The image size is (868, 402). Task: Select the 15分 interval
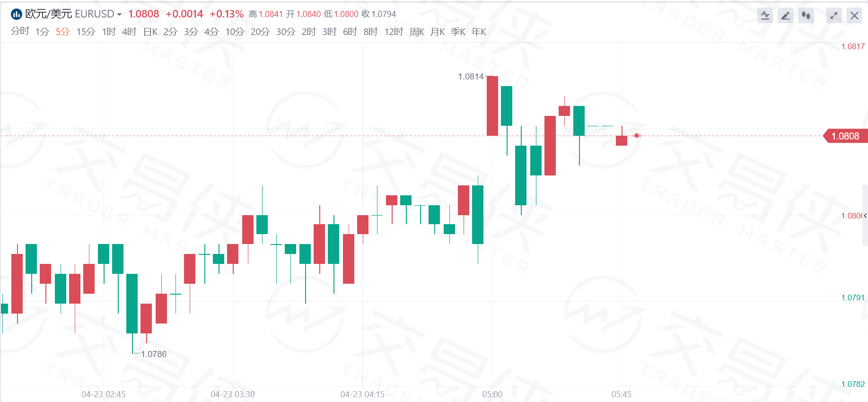click(86, 32)
